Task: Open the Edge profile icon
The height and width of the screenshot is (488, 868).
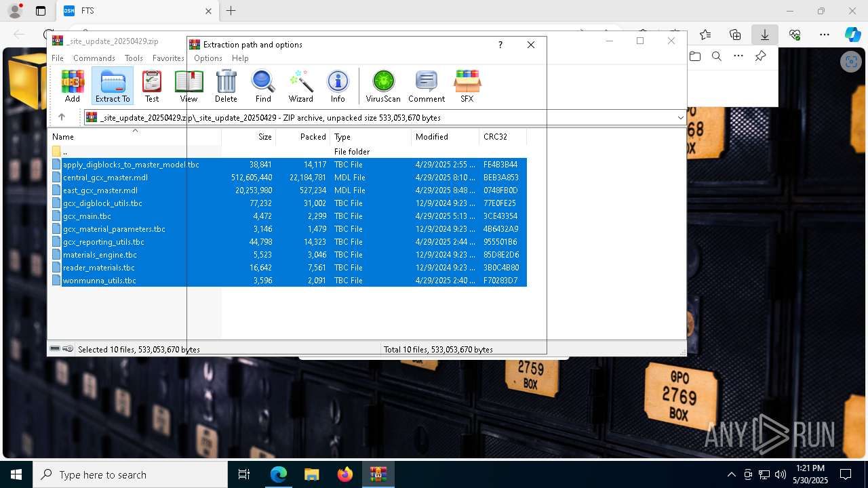Action: click(x=15, y=11)
